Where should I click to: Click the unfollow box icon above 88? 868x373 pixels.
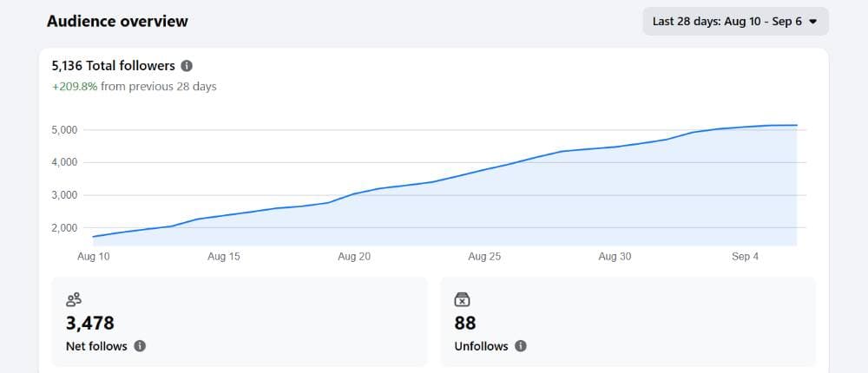[x=463, y=299]
